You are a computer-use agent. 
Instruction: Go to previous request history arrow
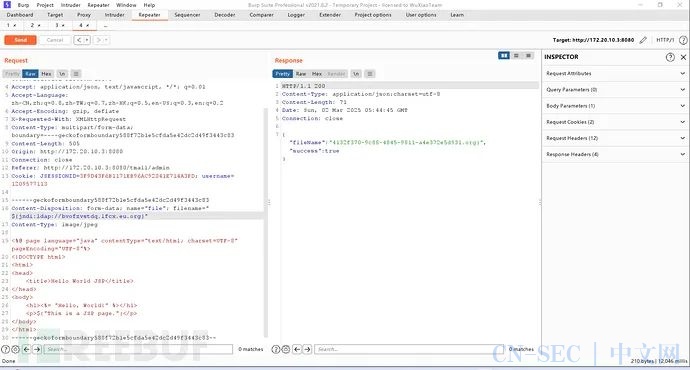pos(79,40)
